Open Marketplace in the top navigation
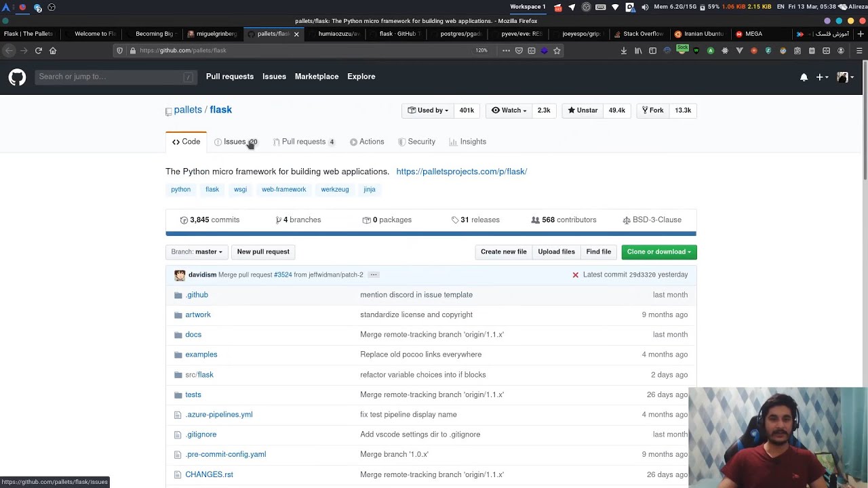The width and height of the screenshot is (868, 488). 317,77
